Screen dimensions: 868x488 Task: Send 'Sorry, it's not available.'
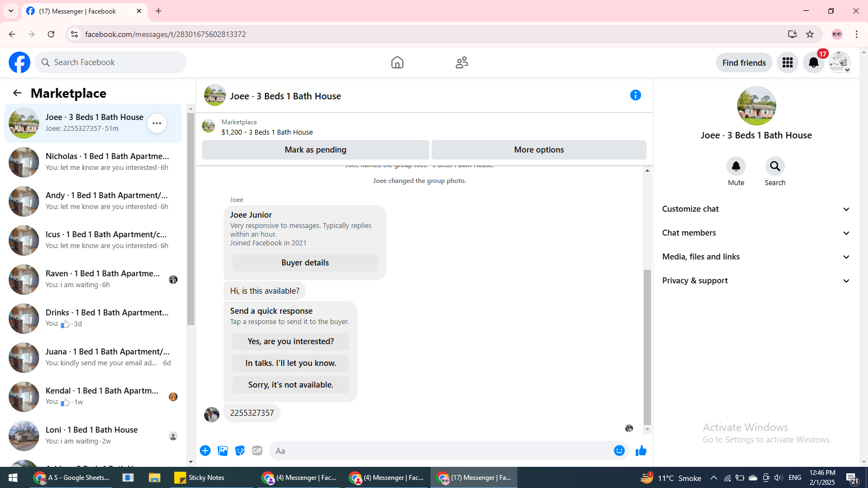pyautogui.click(x=291, y=385)
